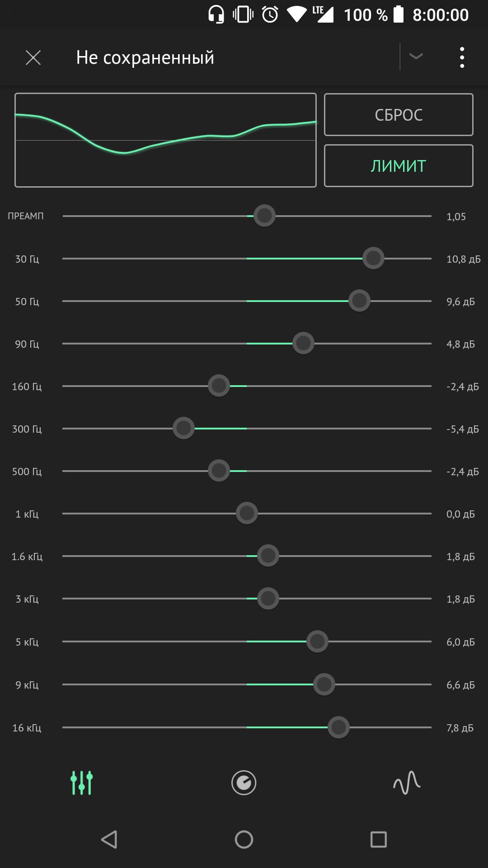
Task: Expand the preset dropdown chevron
Action: (416, 56)
